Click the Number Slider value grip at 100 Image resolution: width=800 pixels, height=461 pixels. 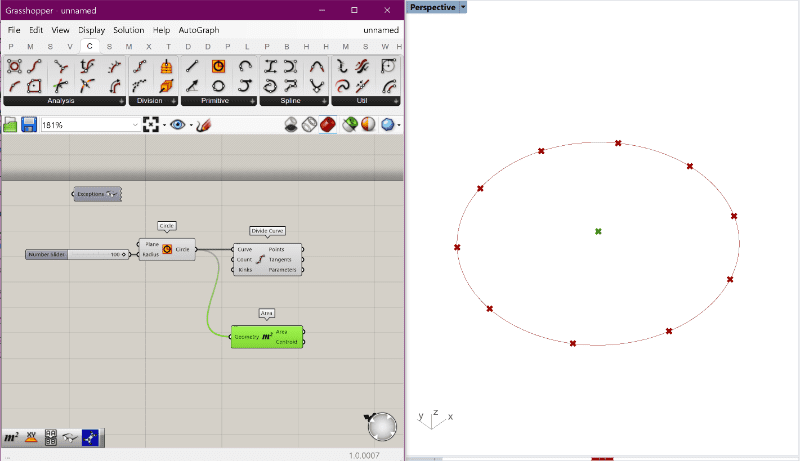[x=123, y=254]
